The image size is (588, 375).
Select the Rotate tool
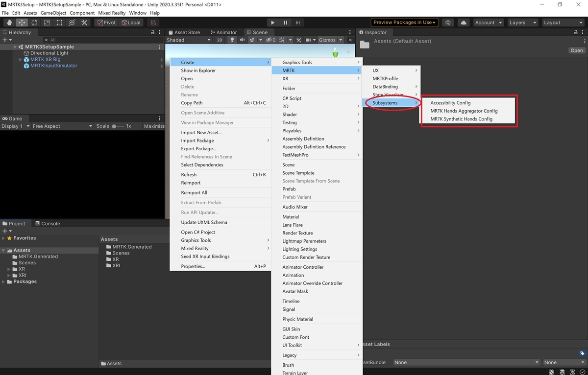[34, 23]
